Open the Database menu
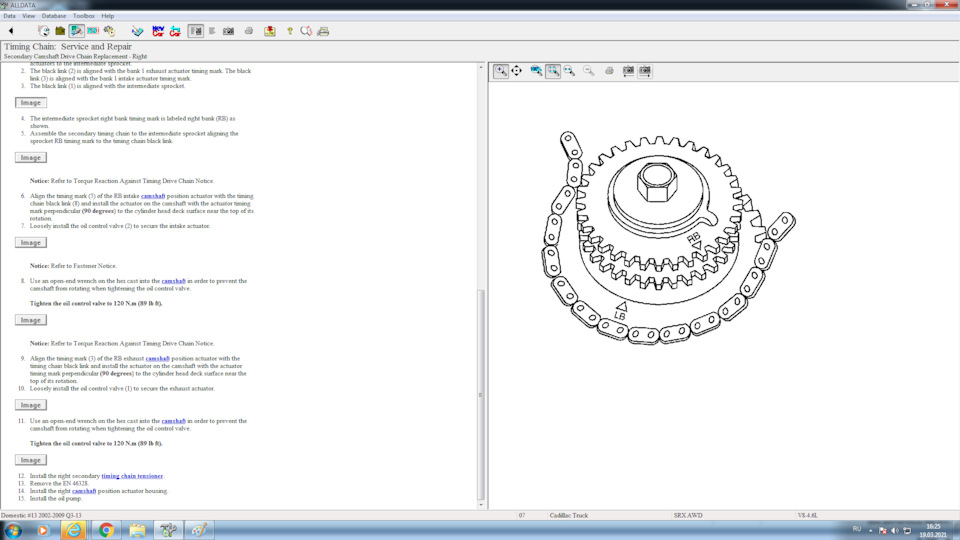960x540 pixels. [x=53, y=16]
